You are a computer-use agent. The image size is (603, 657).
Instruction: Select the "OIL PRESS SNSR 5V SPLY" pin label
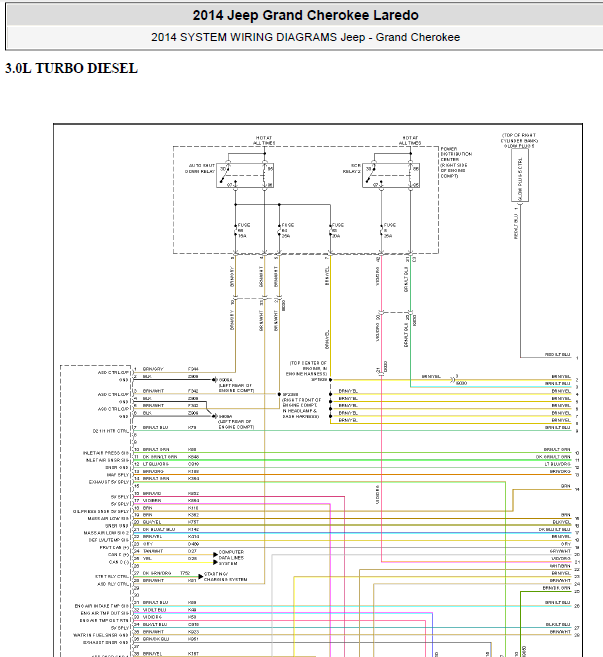(101, 511)
